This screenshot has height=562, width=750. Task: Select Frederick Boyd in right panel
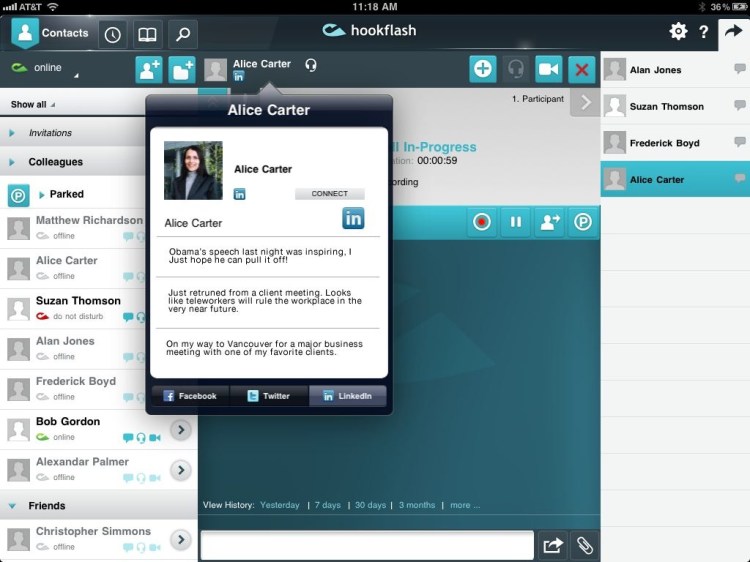click(675, 143)
